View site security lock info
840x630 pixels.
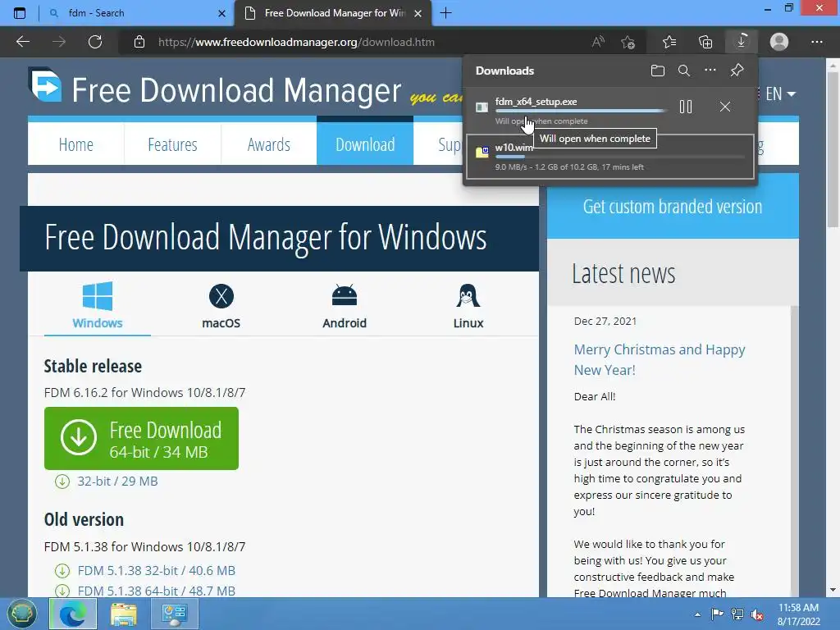(x=139, y=42)
